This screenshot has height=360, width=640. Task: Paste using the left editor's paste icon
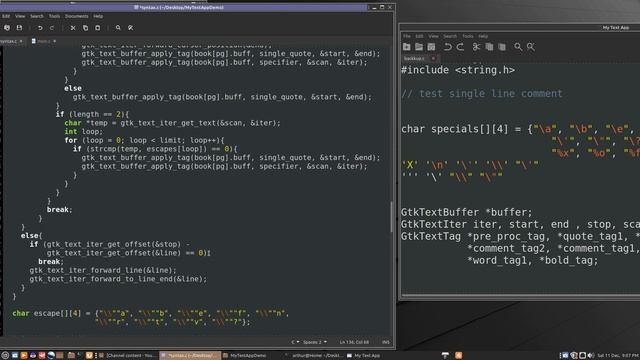(x=98, y=28)
